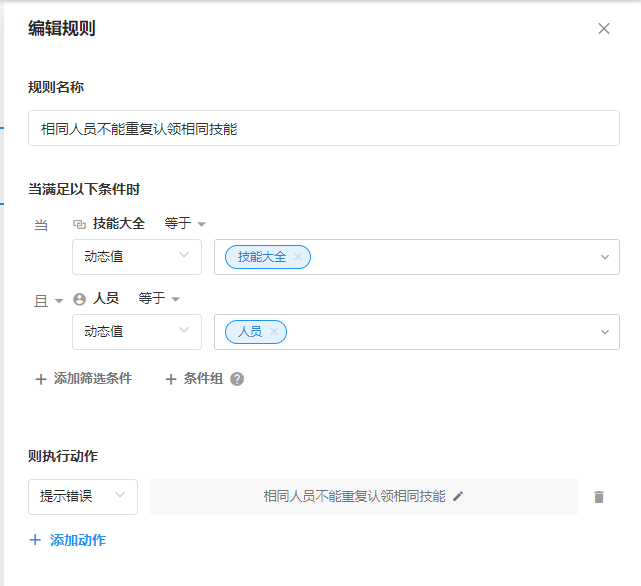641x586 pixels.
Task: Open the 动态值 dropdown in the 人员 condition
Action: (x=137, y=332)
